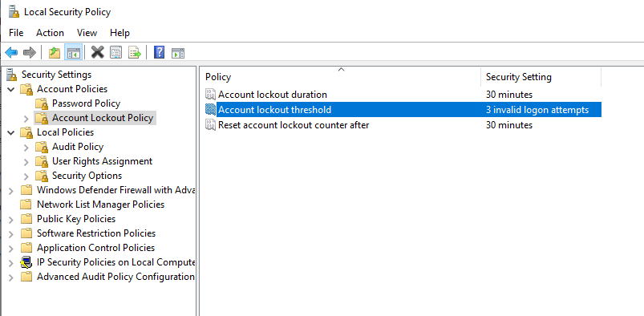Select the Account Policies tree item

coord(72,89)
